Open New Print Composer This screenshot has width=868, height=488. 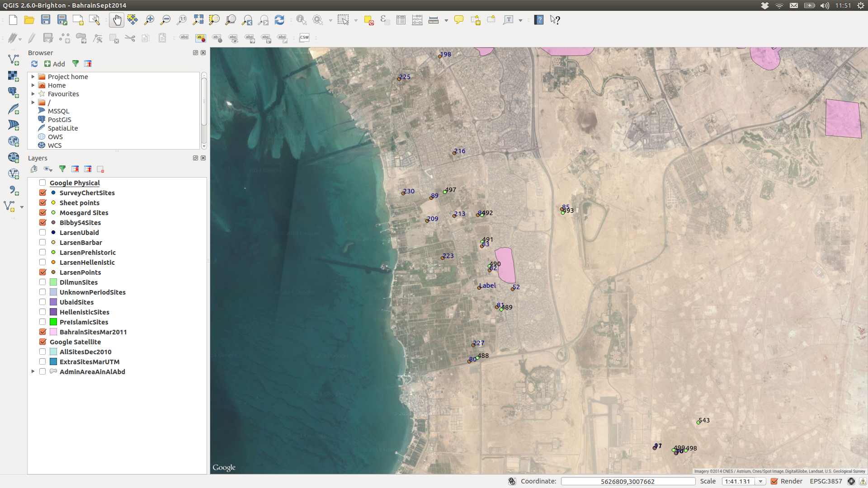(x=78, y=20)
